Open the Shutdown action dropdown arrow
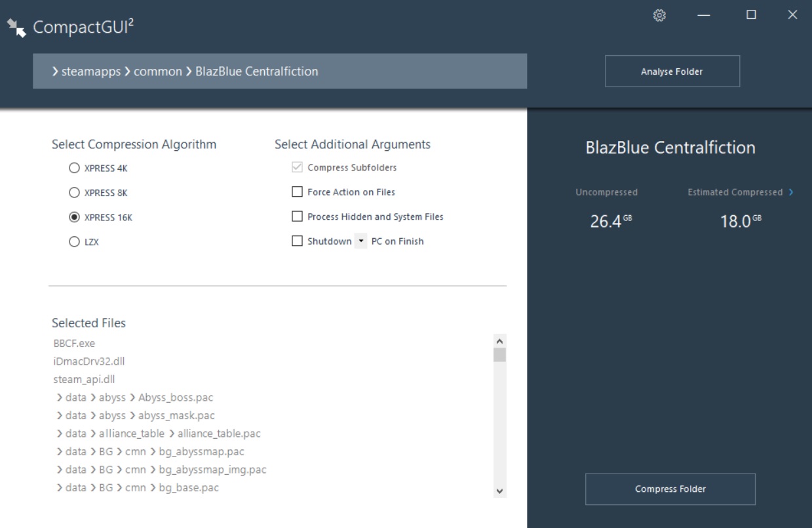 point(361,241)
